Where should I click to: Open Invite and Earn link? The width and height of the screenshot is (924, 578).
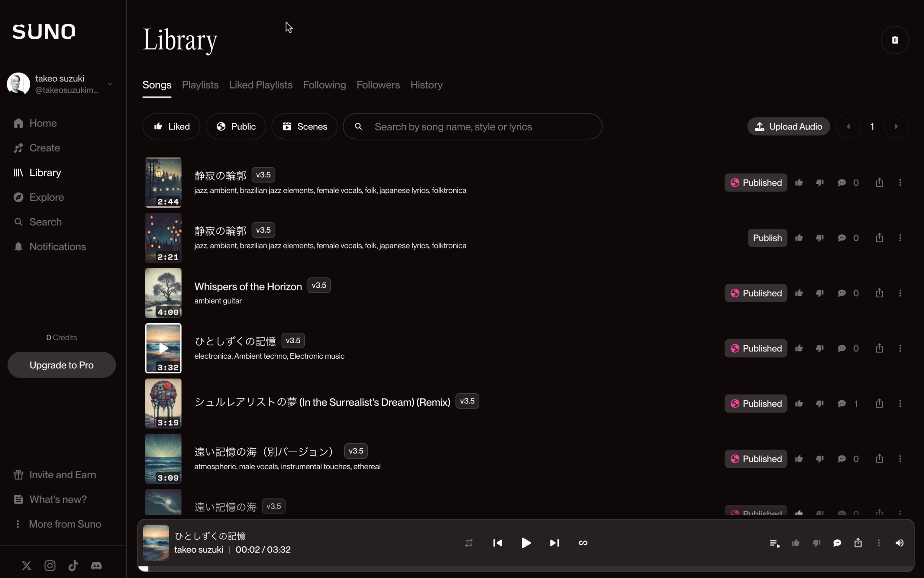point(55,474)
